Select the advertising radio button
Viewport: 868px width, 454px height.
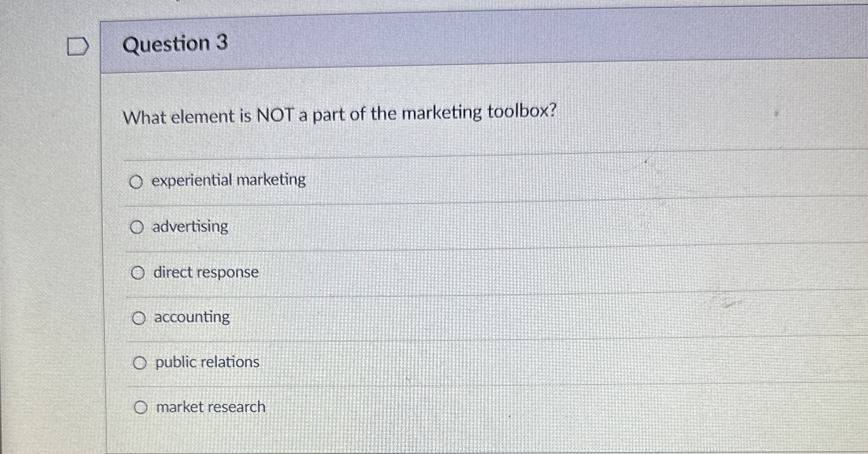click(137, 227)
